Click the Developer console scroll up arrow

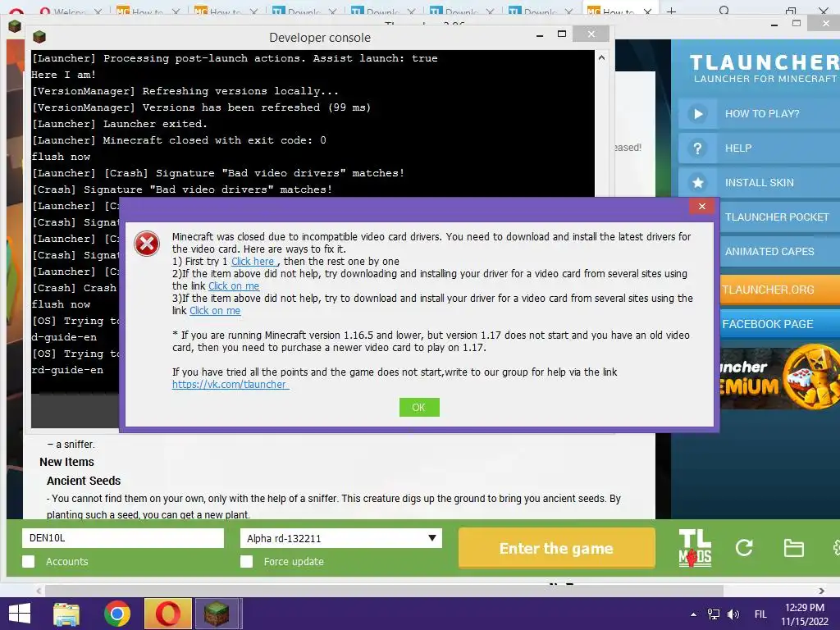coord(601,58)
